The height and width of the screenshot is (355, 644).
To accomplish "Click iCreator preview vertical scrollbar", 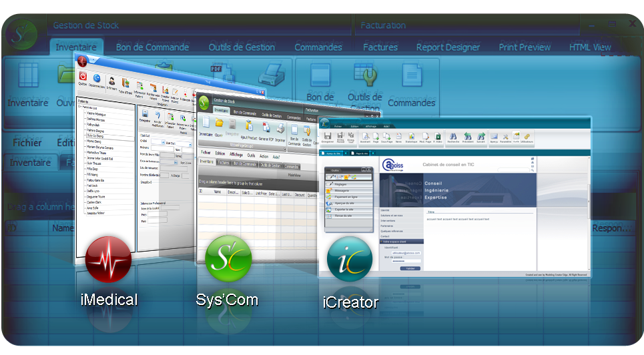I will pos(589,214).
